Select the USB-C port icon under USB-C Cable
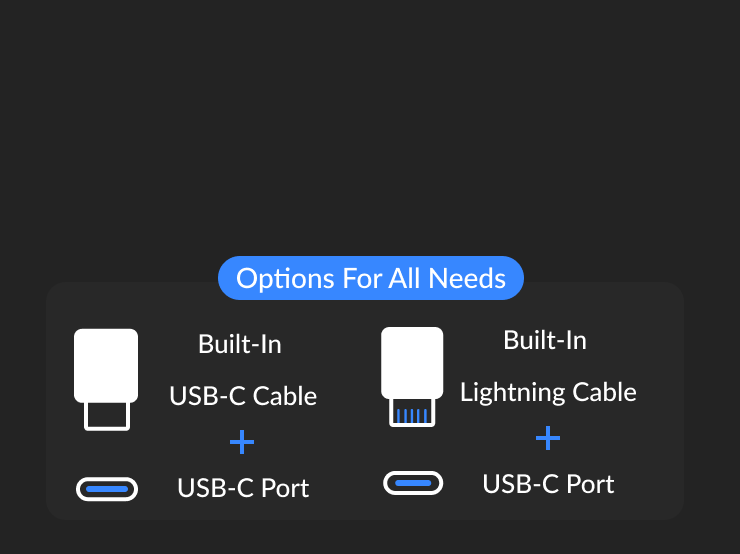740x554 pixels. 107,489
